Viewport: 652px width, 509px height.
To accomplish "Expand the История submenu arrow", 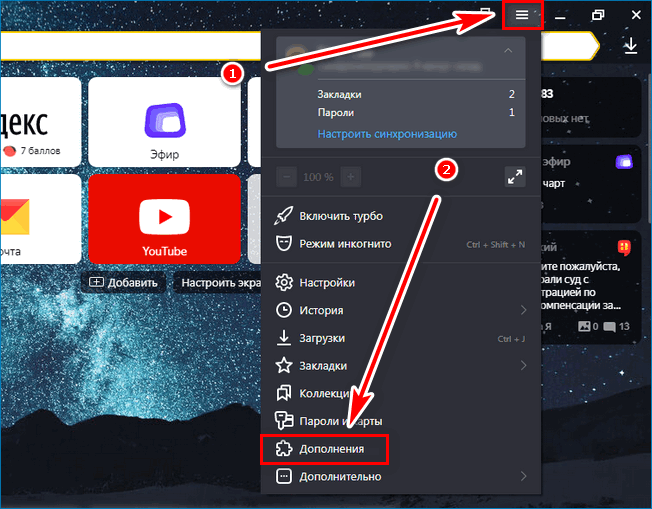I will tap(523, 310).
